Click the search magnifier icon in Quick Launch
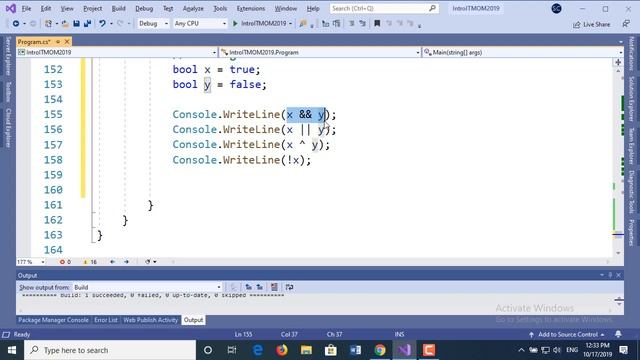Image resolution: width=640 pixels, height=360 pixels. point(432,8)
